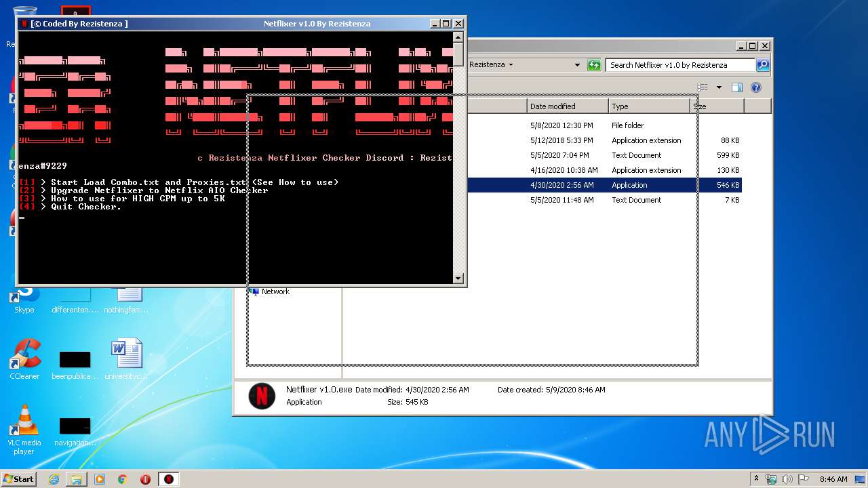Viewport: 868px width, 488px height.
Task: Open the volume control tray icon
Action: click(787, 479)
